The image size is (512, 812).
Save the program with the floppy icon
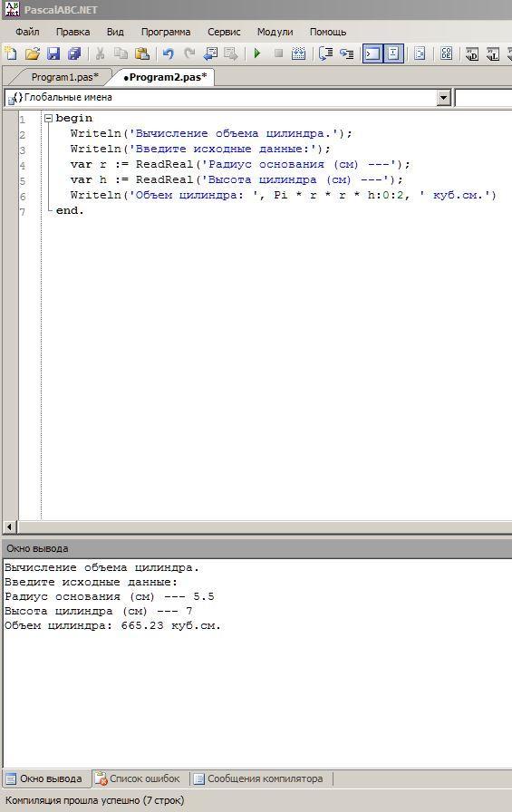(53, 53)
